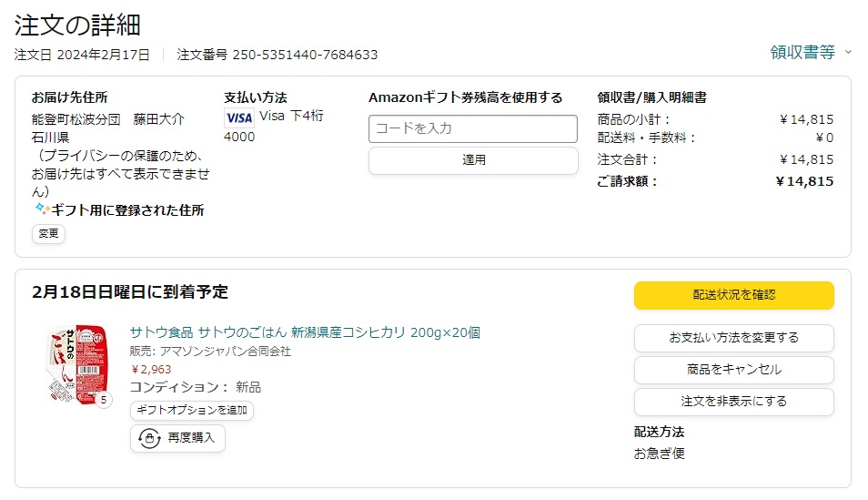Viewport: 868px width, 500px height.
Task: Check delivery status via 配送状況を確認
Action: pos(733,295)
